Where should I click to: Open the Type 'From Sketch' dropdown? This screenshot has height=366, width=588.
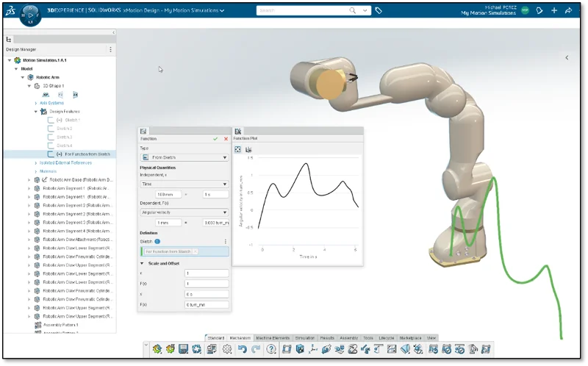(x=184, y=157)
